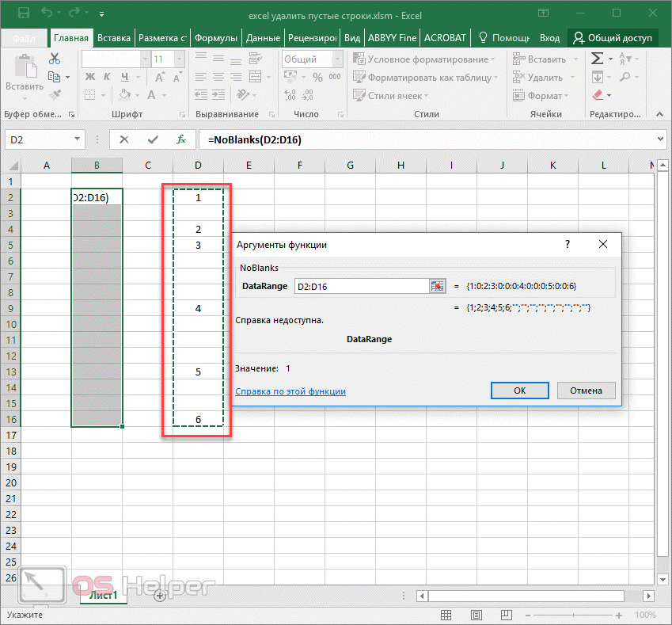Open the 'Справка по этой функции' link
The image size is (672, 625).
pos(290,391)
